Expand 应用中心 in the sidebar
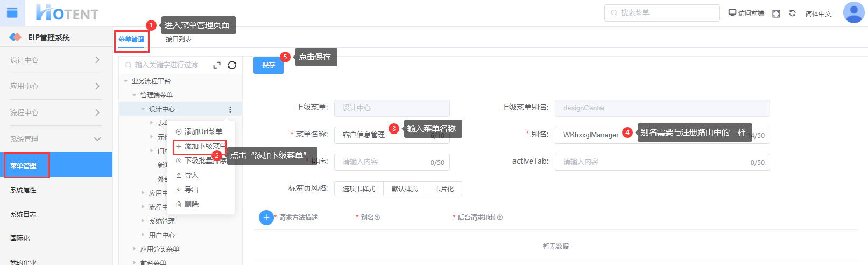The height and width of the screenshot is (265, 868). 56,86
